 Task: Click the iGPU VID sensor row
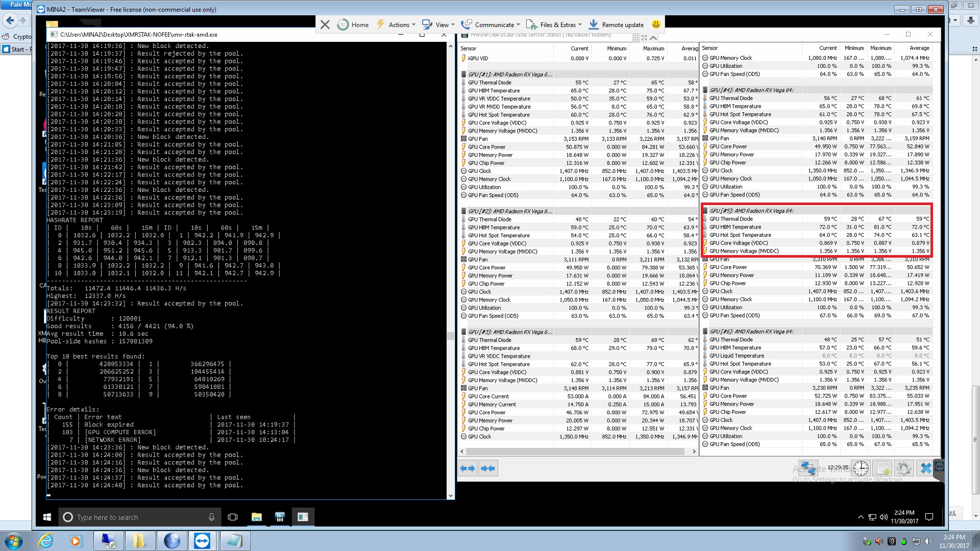[x=579, y=59]
